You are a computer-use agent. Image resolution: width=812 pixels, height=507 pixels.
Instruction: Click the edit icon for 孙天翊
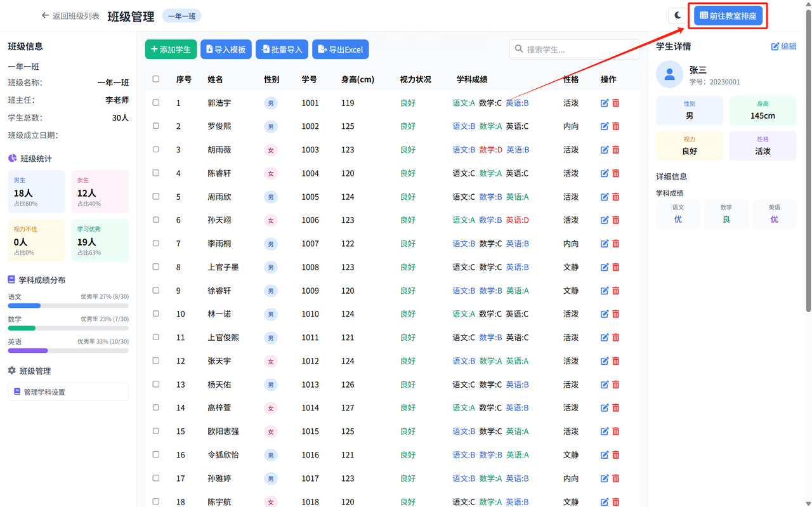point(605,220)
